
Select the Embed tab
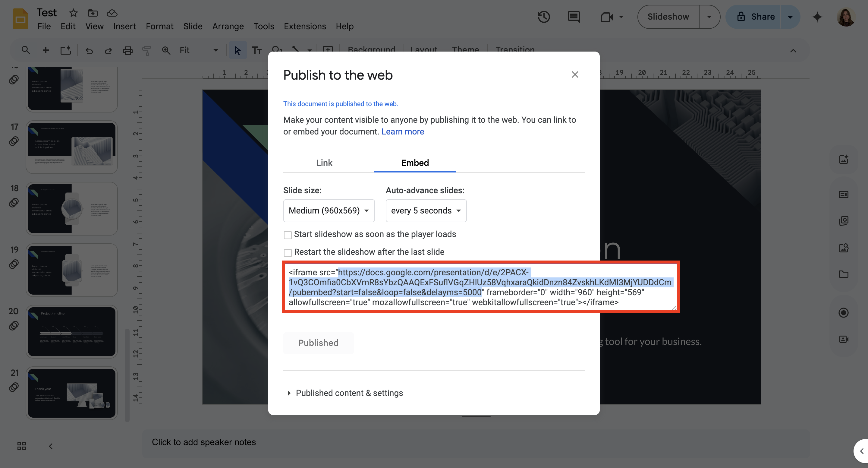[x=415, y=163]
